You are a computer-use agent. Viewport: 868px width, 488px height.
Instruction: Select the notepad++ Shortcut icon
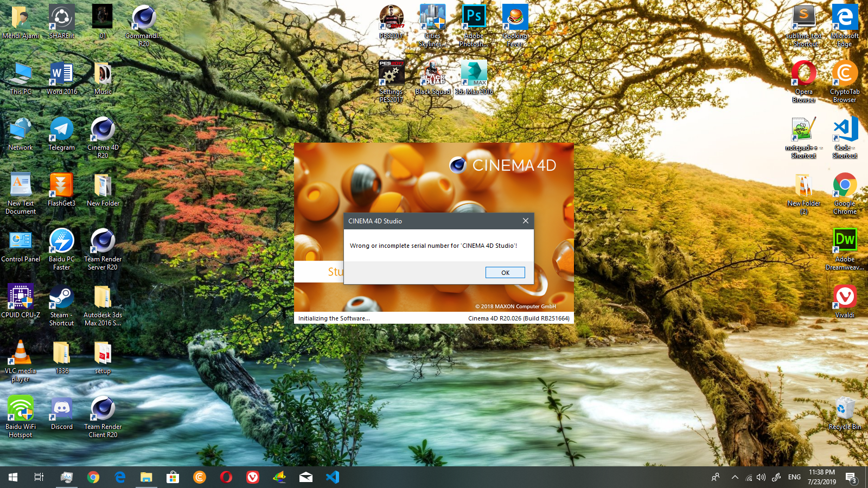pos(804,137)
